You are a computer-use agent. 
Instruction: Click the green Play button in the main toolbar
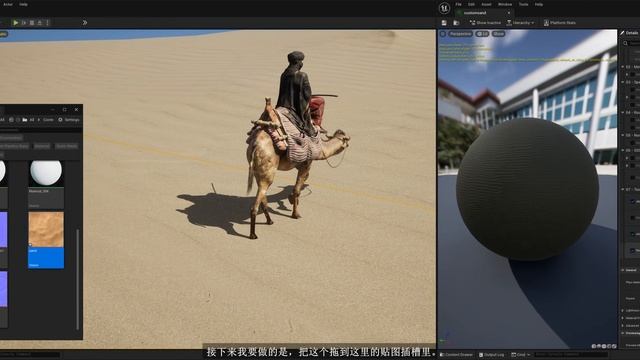coord(16,23)
